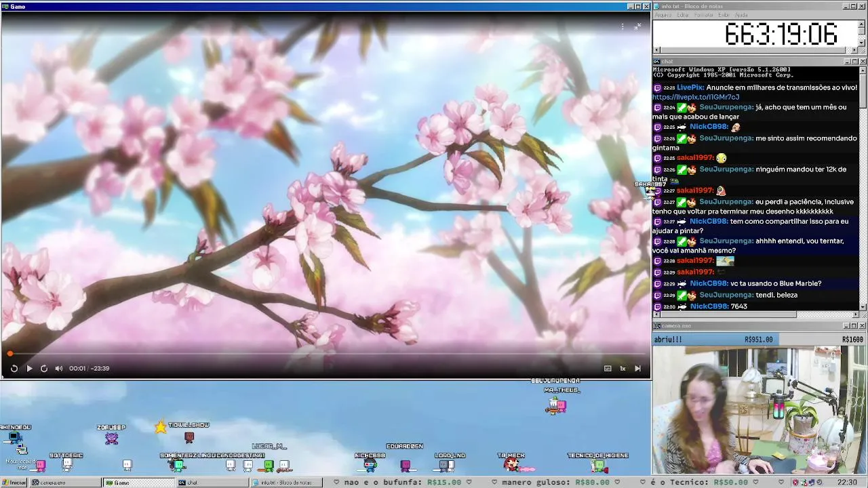Click the R$951.00 amount in camera window
Screen dimensions: 868x488
[758, 340]
